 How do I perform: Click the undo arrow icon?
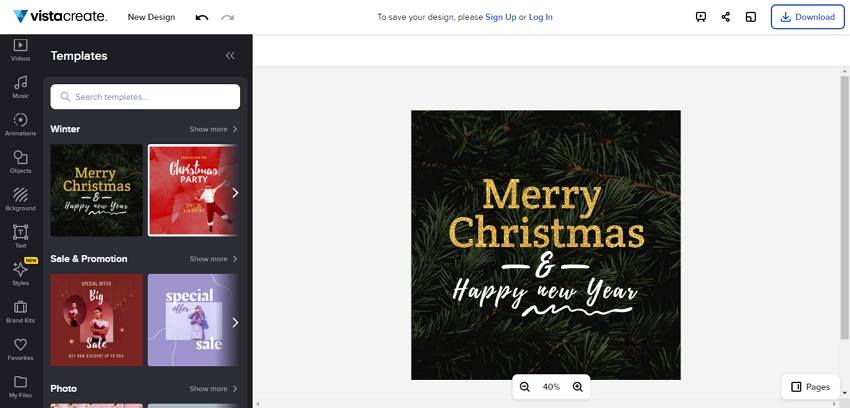click(x=202, y=17)
